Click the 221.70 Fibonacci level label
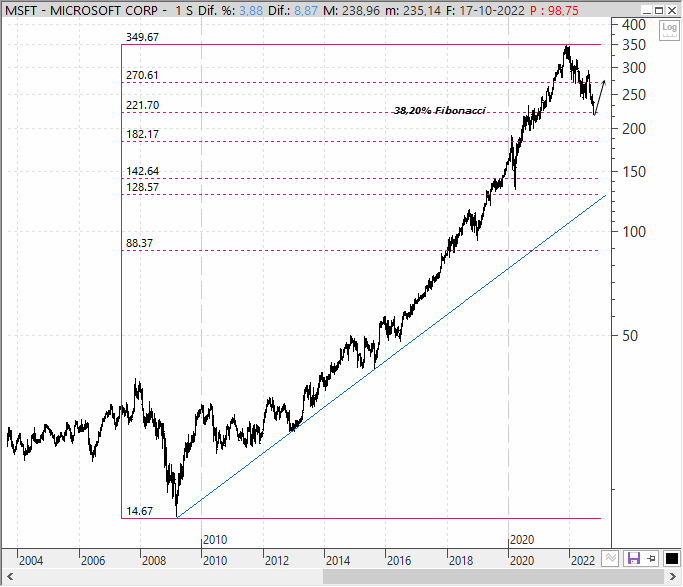The width and height of the screenshot is (683, 587). pos(142,105)
